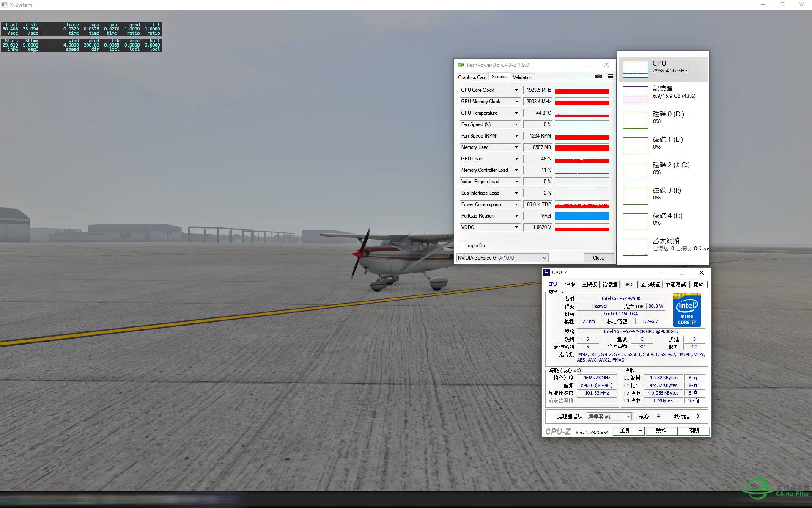Click the Power Consumption red sensor graph

pos(582,204)
